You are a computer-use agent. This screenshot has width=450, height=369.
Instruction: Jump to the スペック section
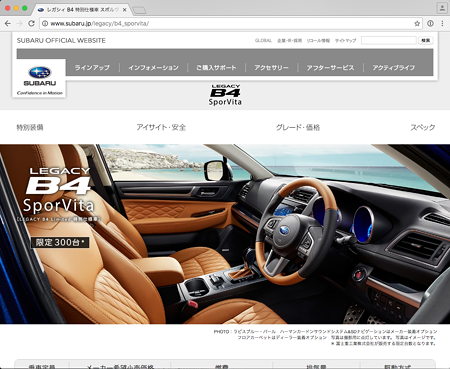[x=423, y=127]
